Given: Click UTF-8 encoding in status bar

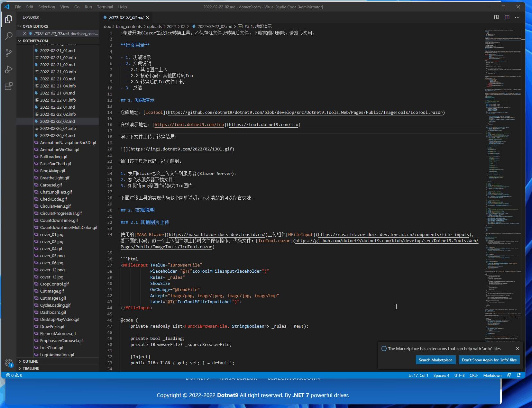Looking at the screenshot, I should click(x=459, y=375).
